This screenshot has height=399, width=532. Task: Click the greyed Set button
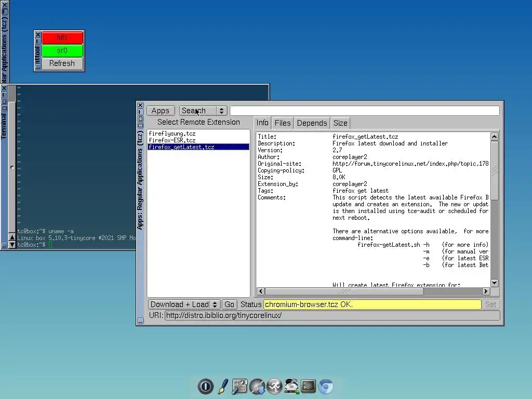coord(490,304)
